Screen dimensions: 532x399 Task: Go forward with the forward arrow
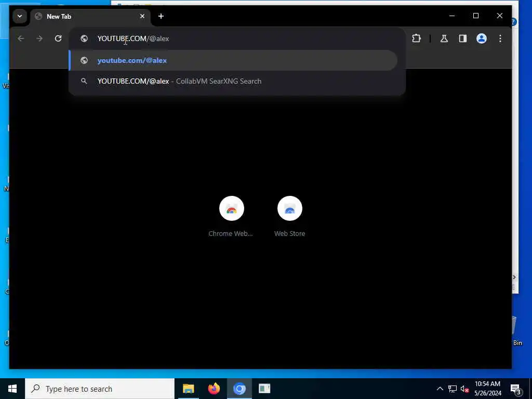(x=39, y=38)
